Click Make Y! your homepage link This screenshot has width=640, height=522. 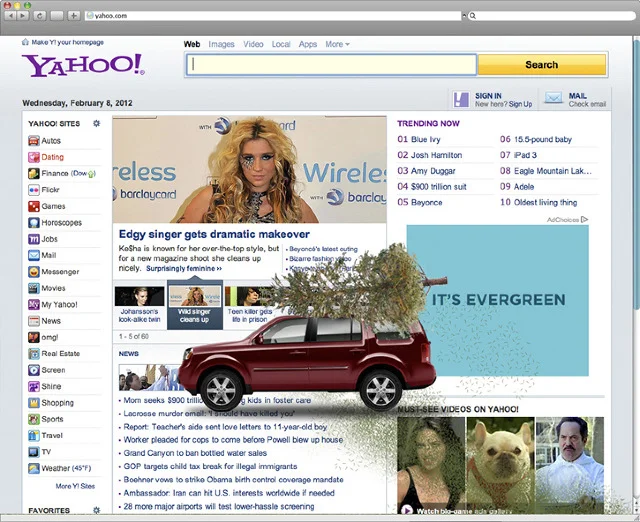[67, 42]
